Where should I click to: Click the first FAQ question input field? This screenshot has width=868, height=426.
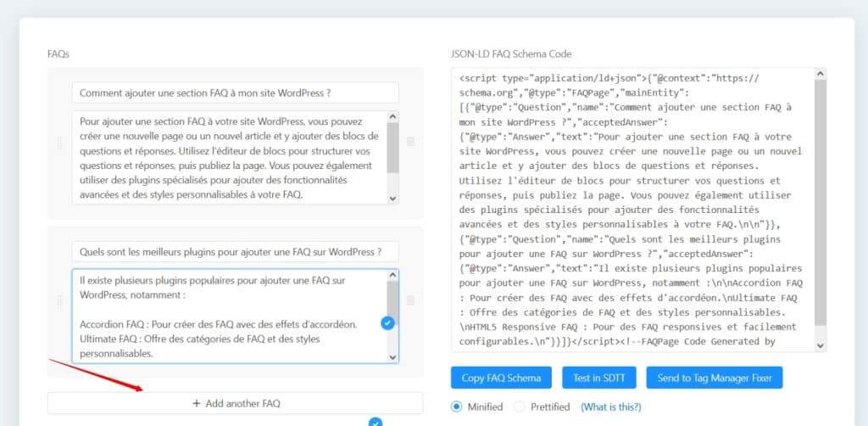pyautogui.click(x=236, y=92)
